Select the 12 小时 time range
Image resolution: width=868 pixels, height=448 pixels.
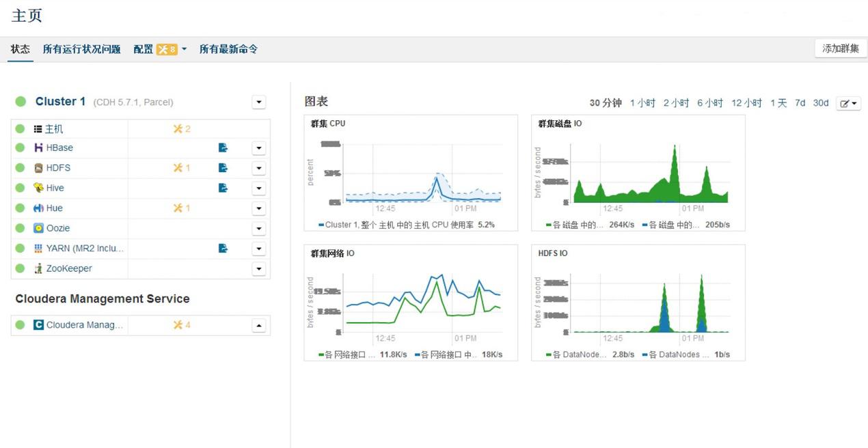point(746,103)
